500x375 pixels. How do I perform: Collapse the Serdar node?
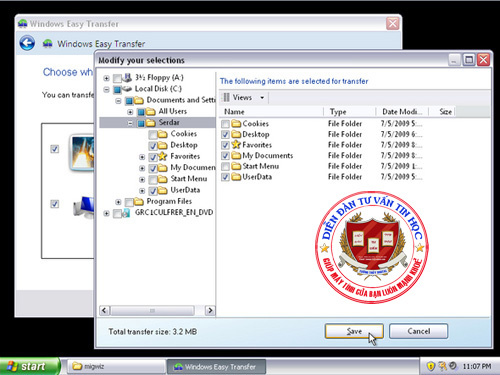130,123
